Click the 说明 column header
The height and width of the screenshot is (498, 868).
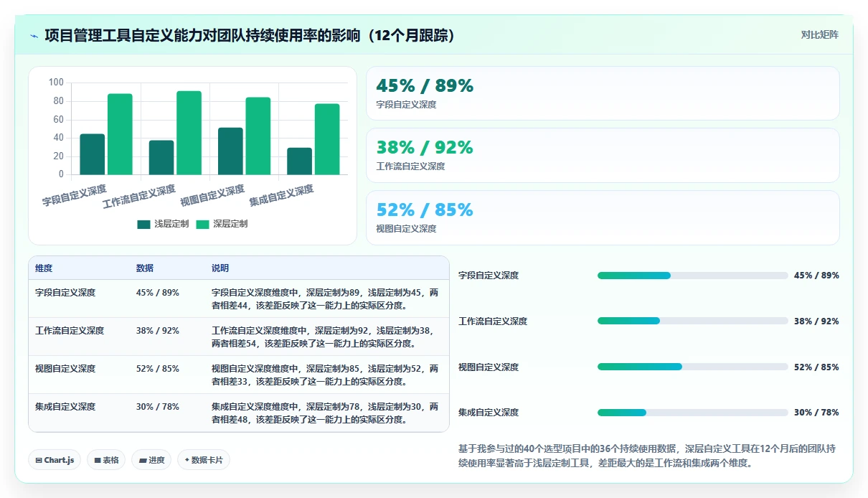tap(220, 268)
